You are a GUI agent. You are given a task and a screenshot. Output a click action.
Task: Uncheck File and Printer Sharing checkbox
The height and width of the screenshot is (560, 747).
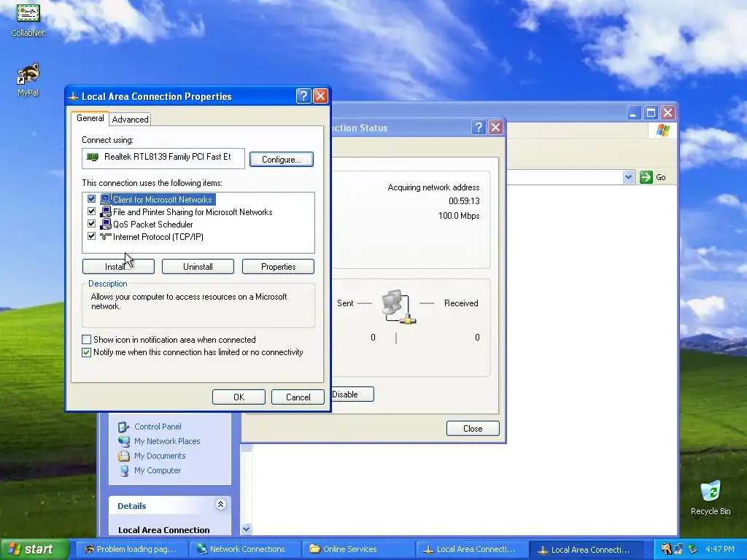[91, 211]
